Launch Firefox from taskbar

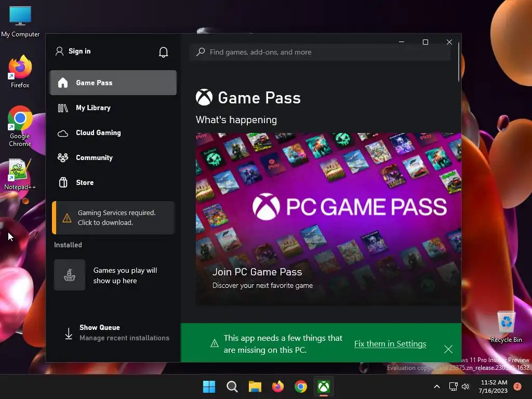point(278,387)
